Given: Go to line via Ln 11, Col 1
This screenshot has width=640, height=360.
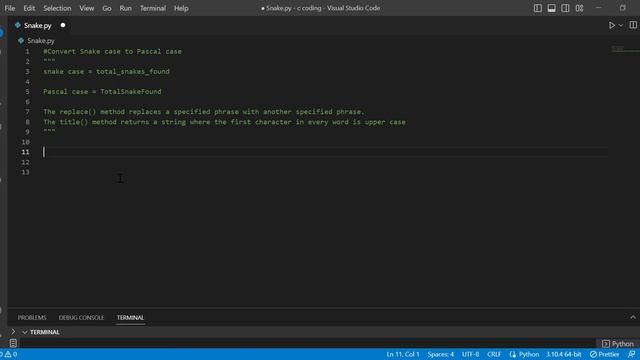Looking at the screenshot, I should pos(403,354).
